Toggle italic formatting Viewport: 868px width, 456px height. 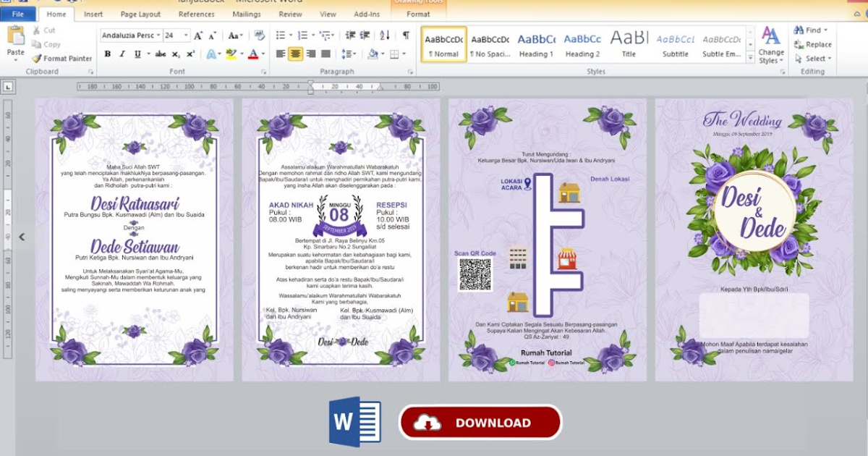click(x=121, y=54)
